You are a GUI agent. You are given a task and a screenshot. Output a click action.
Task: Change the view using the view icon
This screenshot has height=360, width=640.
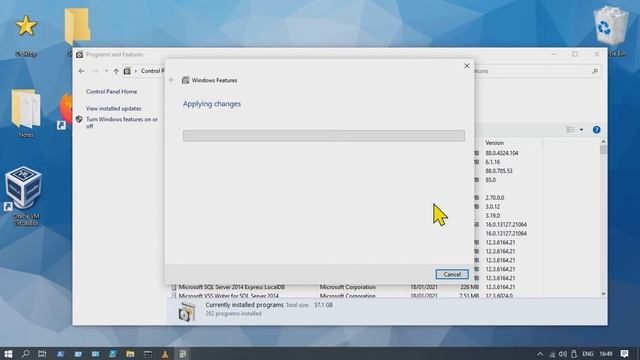[570, 130]
